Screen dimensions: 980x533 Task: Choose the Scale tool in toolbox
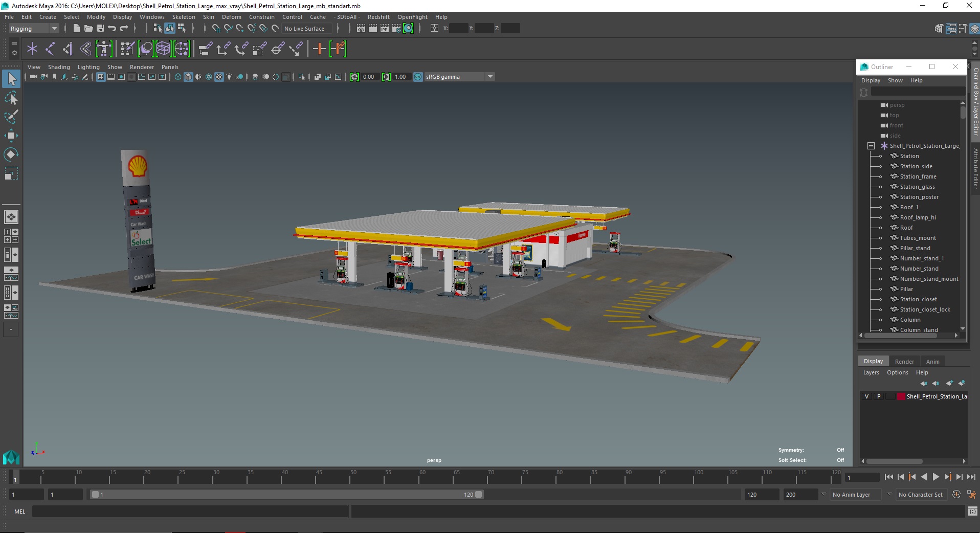pos(11,173)
